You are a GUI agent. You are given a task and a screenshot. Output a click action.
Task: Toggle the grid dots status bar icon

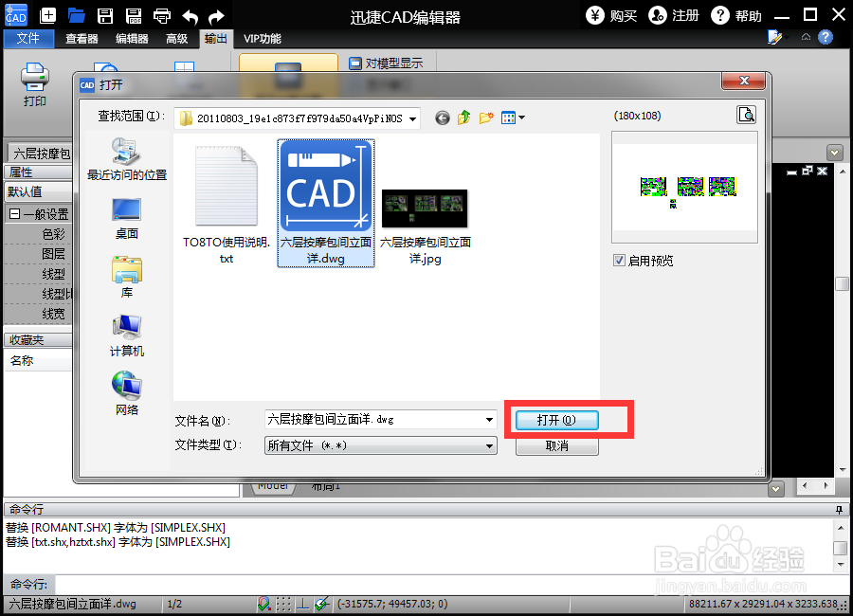[x=283, y=604]
